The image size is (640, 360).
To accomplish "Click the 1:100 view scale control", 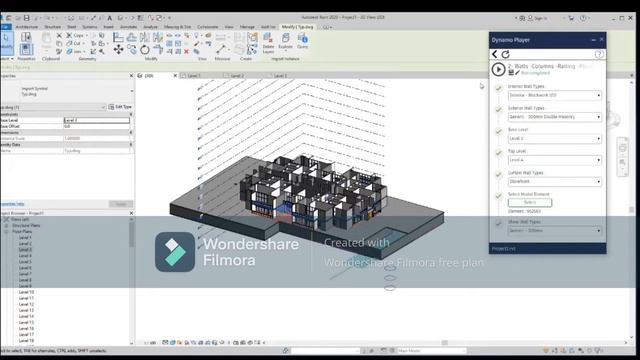I will pyautogui.click(x=150, y=343).
